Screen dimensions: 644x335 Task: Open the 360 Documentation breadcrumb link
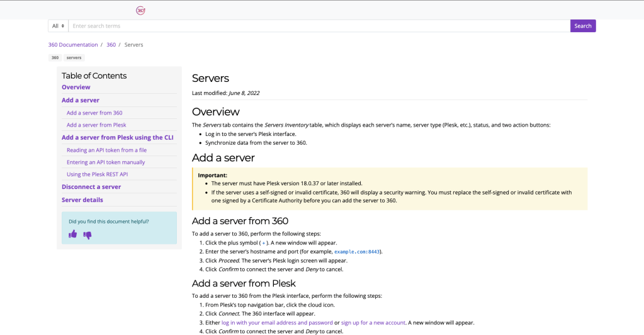tap(73, 45)
